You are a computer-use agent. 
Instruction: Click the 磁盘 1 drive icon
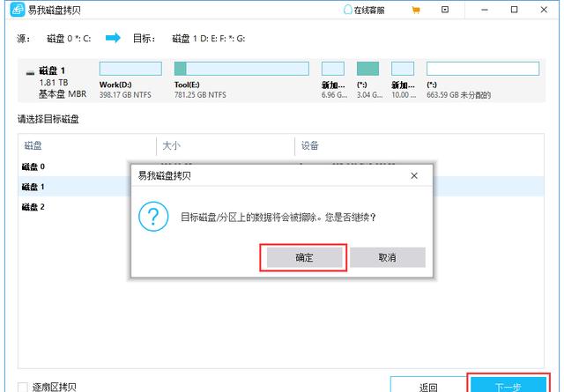(x=30, y=70)
